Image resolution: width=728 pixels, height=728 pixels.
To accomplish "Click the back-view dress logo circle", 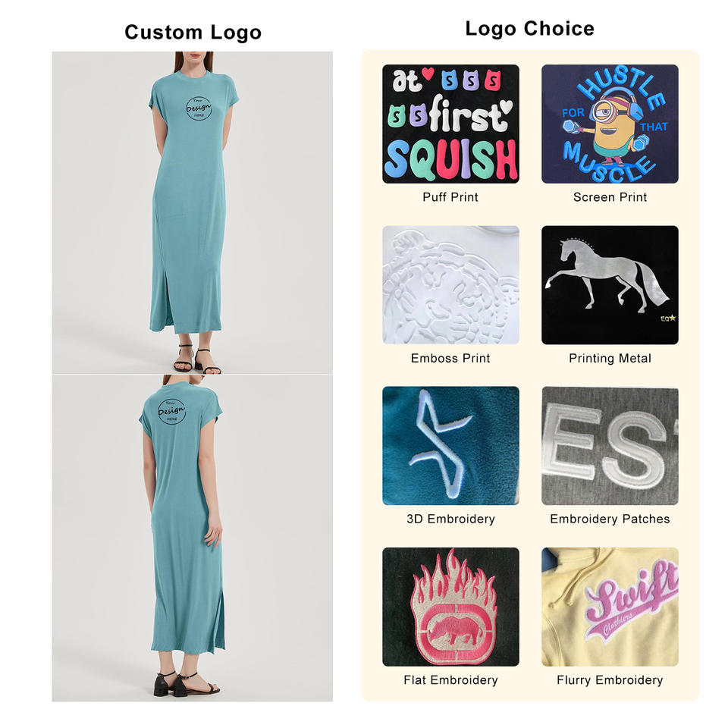I will point(171,411).
